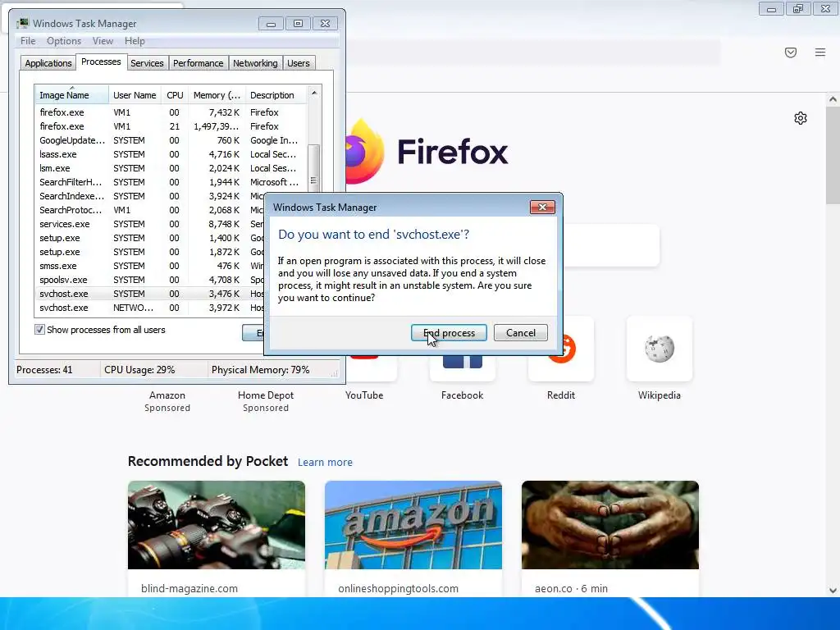This screenshot has width=840, height=630.
Task: Open the File menu in Task Manager
Action: point(28,41)
